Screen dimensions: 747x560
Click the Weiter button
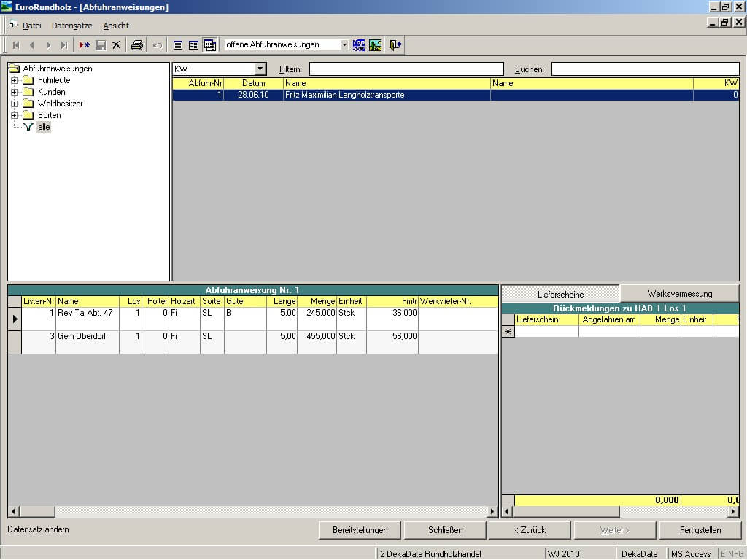pyautogui.click(x=615, y=530)
